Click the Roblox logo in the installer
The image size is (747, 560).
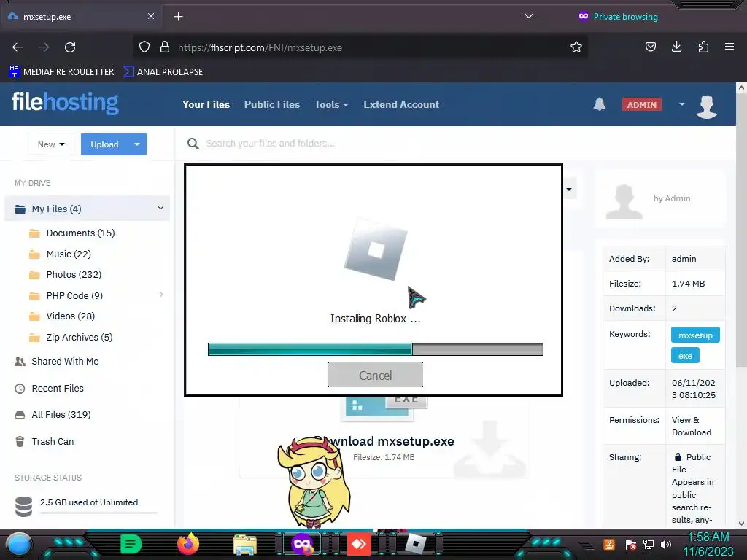coord(376,250)
